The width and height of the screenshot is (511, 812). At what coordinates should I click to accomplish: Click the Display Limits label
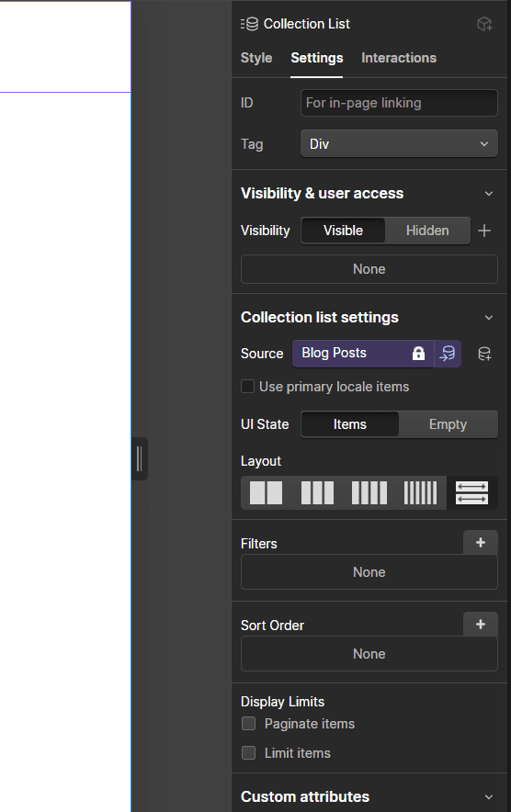282,701
